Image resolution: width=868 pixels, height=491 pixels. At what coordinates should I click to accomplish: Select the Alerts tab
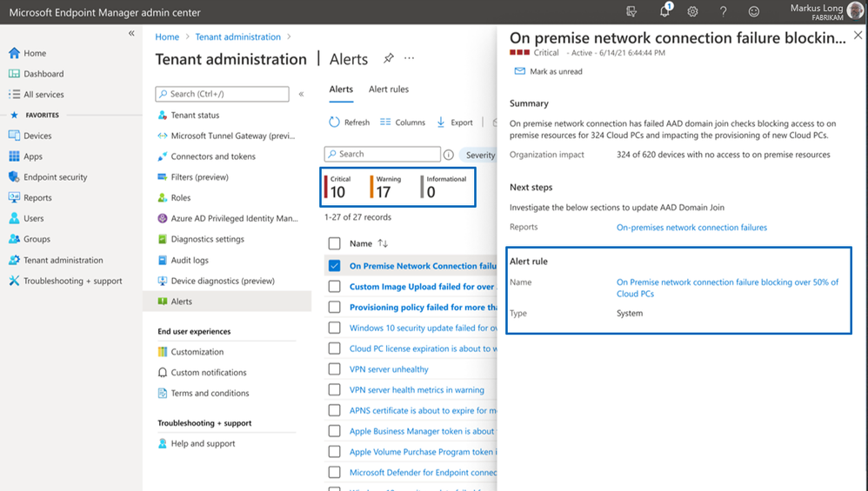341,89
